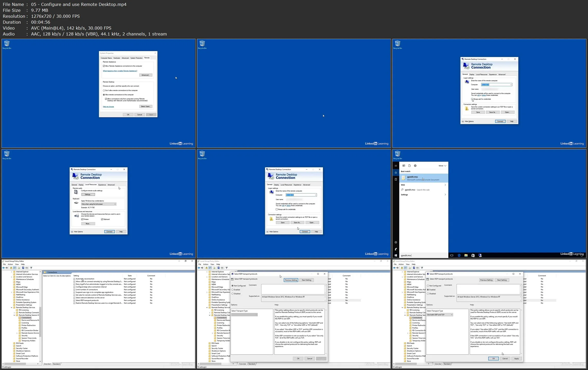The image size is (588, 370).
Task: Open File Explorer from the taskbar
Action: pyautogui.click(x=466, y=255)
